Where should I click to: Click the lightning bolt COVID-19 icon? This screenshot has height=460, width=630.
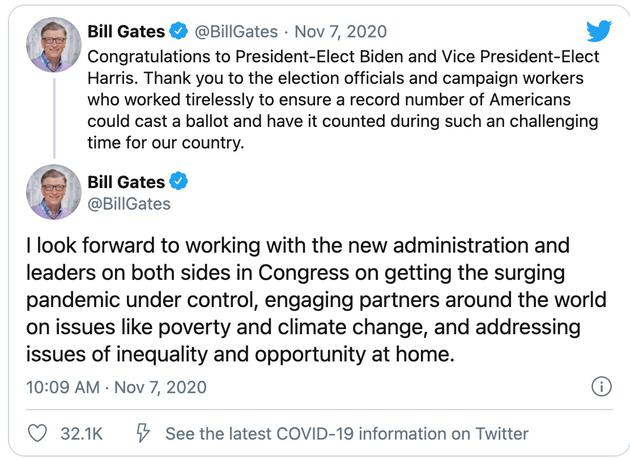[142, 433]
